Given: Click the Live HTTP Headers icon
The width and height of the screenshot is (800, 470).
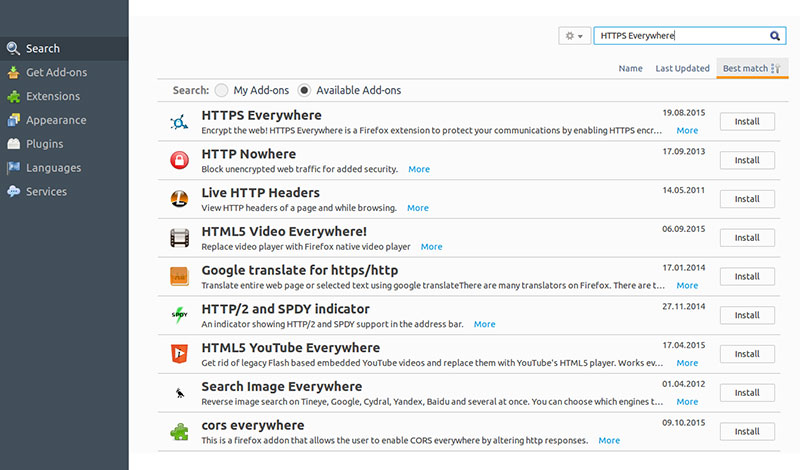Looking at the screenshot, I should 179,199.
